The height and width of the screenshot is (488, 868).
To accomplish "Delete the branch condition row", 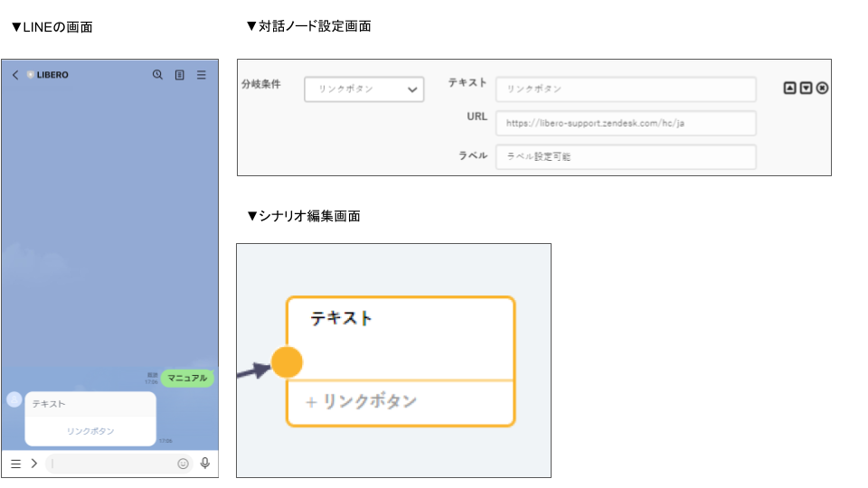I will point(822,88).
